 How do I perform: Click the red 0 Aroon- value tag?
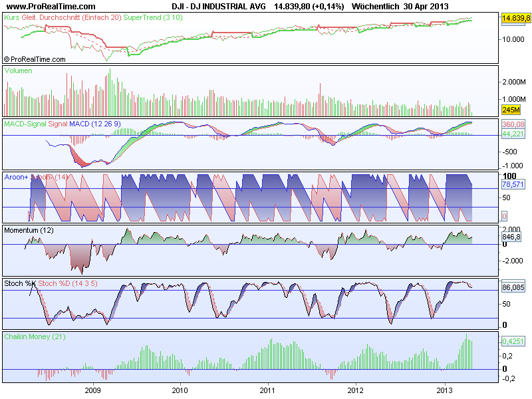[504, 216]
